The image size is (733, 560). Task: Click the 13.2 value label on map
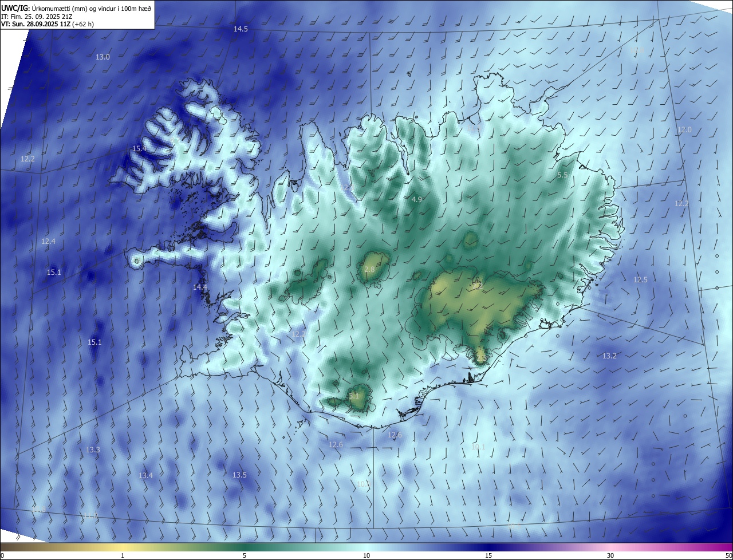coord(609,356)
